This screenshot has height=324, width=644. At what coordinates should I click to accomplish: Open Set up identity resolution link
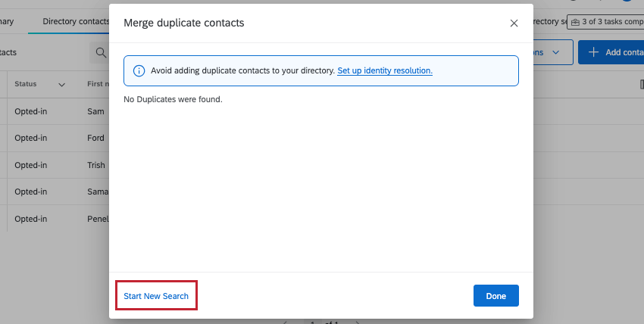click(x=385, y=70)
